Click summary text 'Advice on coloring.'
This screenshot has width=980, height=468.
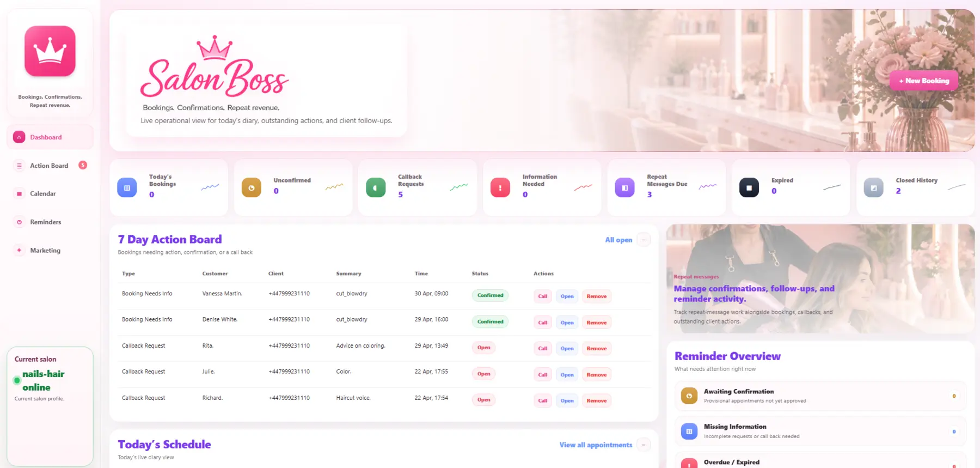360,345
